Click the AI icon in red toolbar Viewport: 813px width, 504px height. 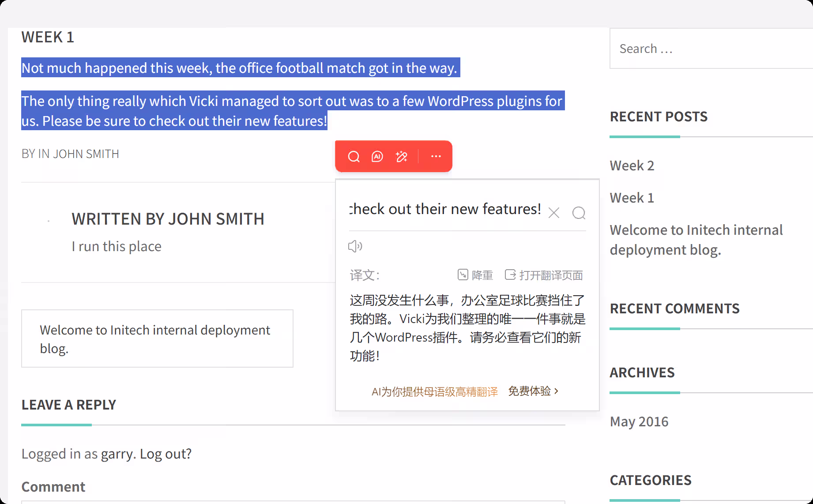pos(377,157)
